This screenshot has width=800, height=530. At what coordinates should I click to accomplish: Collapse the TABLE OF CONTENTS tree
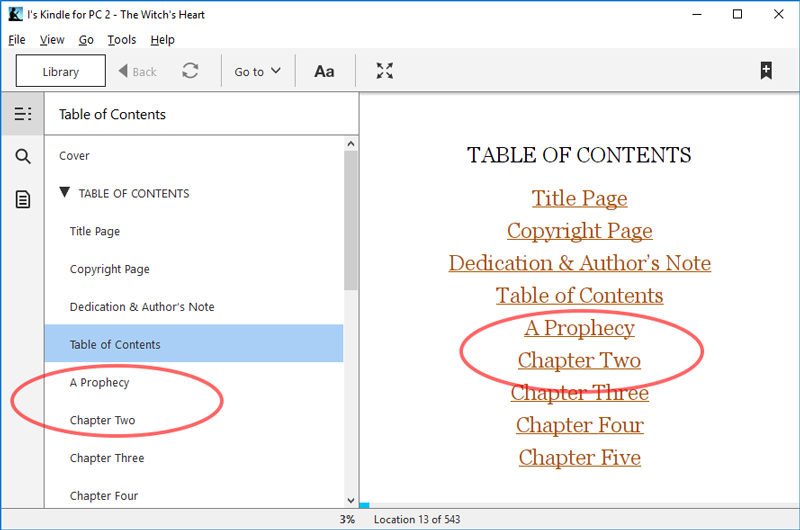(64, 193)
